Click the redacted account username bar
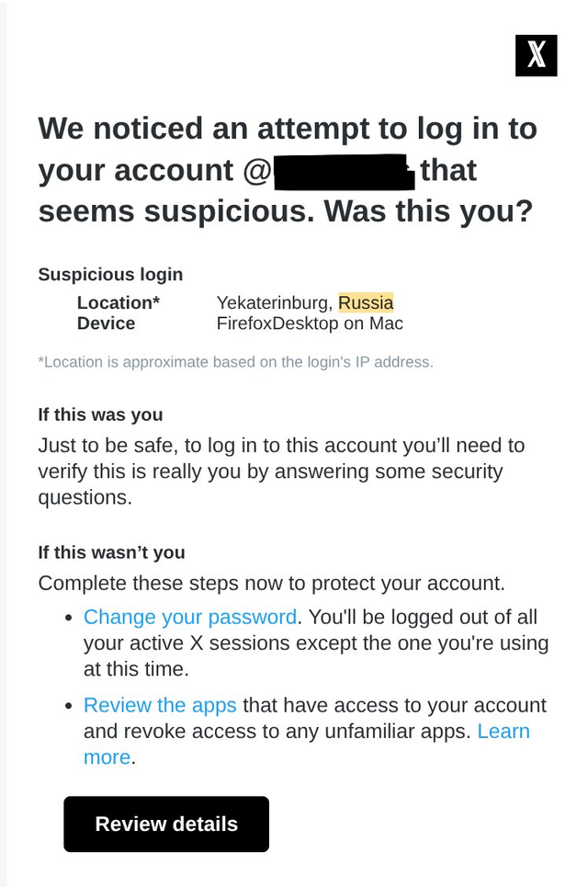 pos(344,172)
